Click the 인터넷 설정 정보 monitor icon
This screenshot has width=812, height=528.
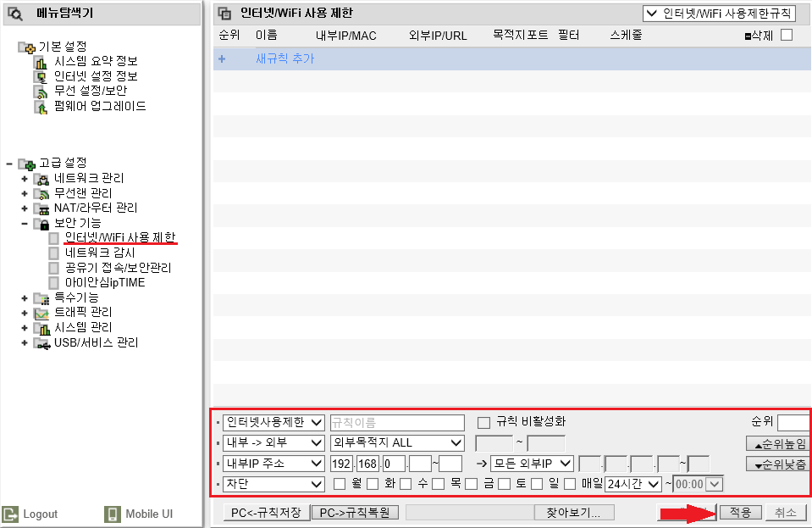(x=41, y=77)
